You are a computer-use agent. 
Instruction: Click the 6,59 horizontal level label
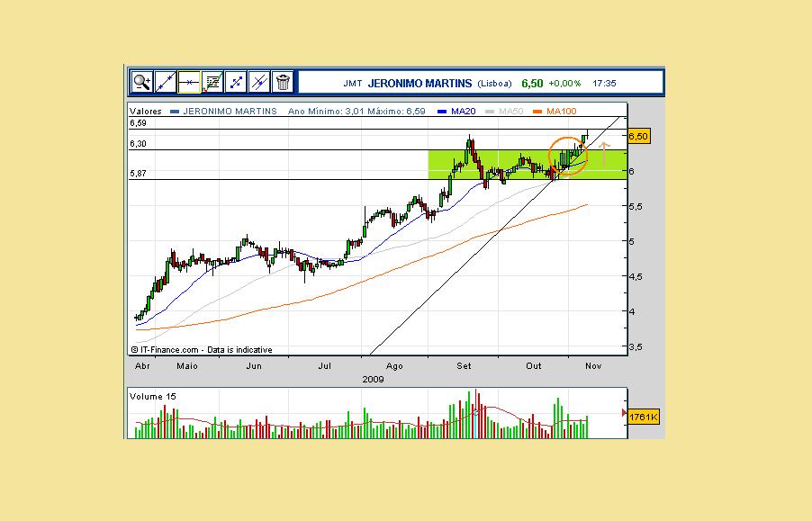click(139, 123)
